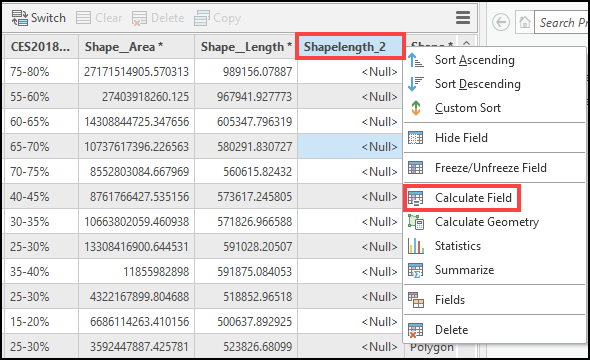Choose Delete from field context menu
590x360 pixels.
pos(494,330)
